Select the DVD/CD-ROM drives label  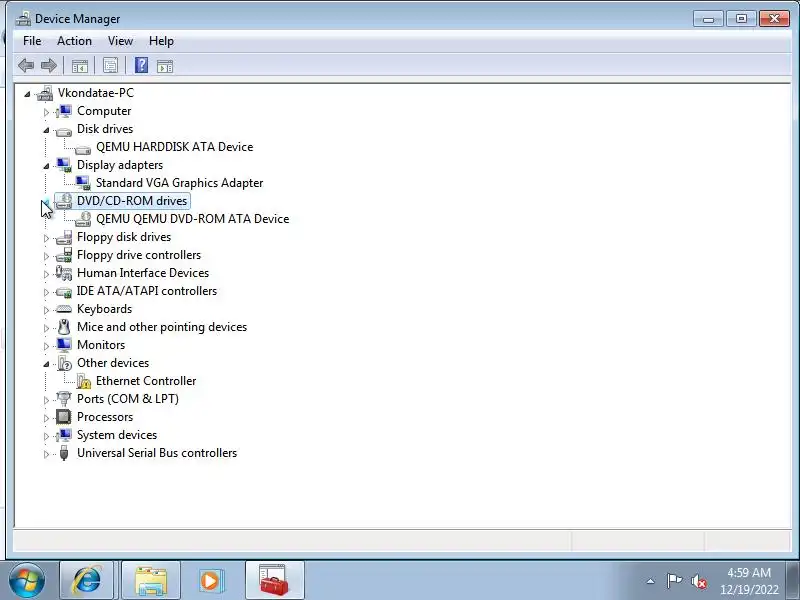pos(132,201)
